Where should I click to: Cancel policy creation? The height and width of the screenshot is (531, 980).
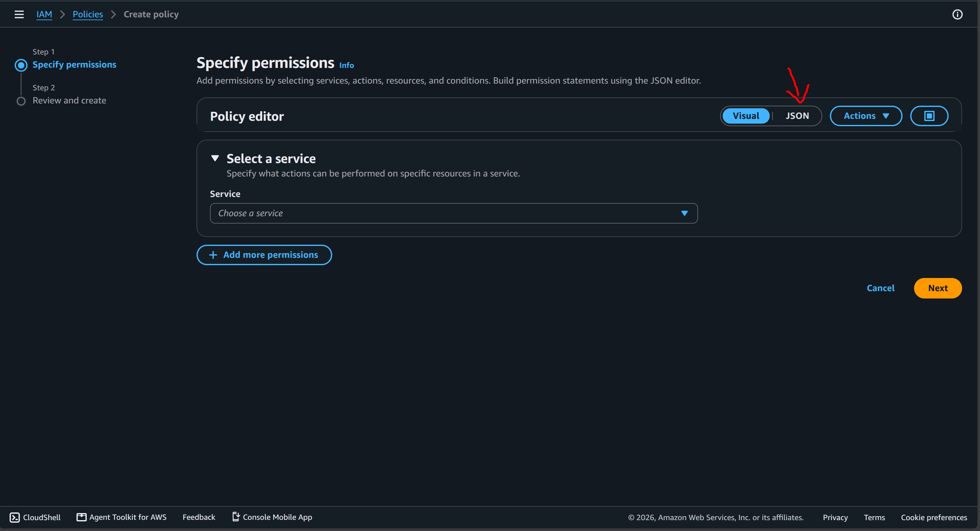[880, 288]
